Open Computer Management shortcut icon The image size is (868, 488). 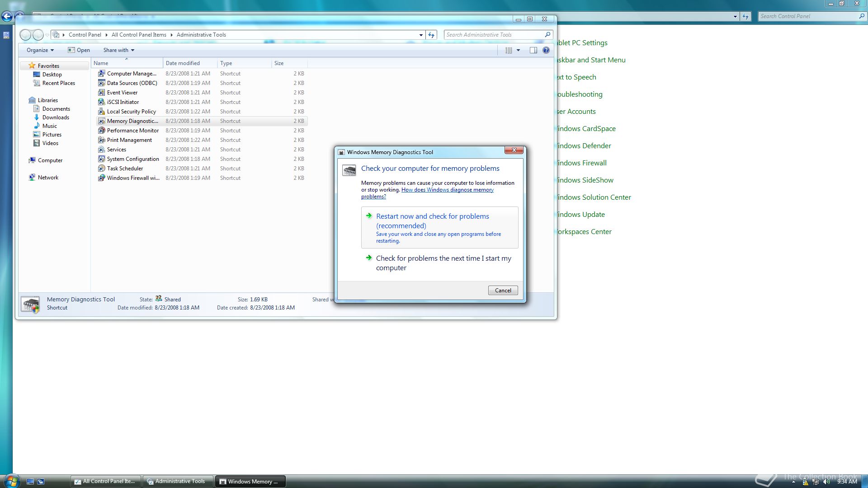(x=102, y=74)
